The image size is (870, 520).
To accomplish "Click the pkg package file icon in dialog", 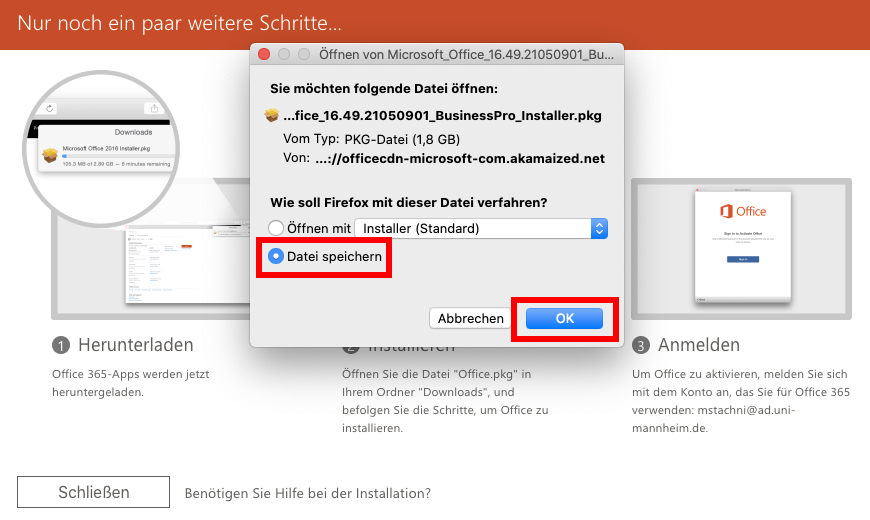I will pyautogui.click(x=272, y=115).
